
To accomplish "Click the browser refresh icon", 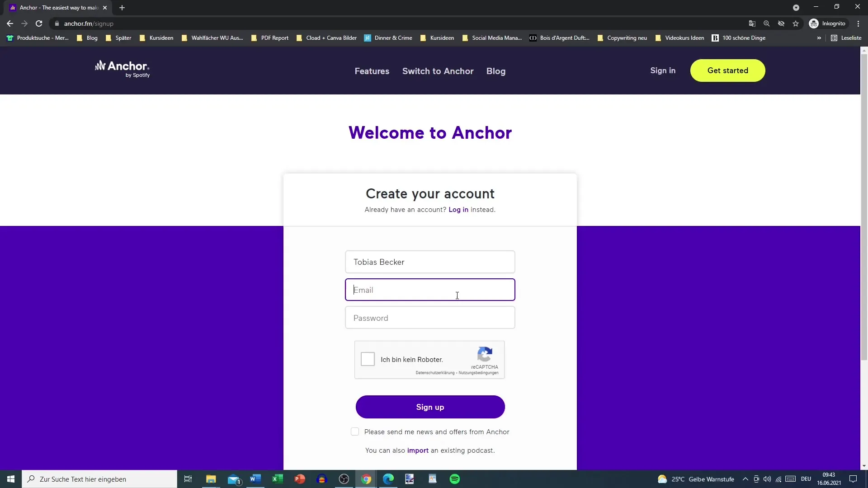I will 38,23.
